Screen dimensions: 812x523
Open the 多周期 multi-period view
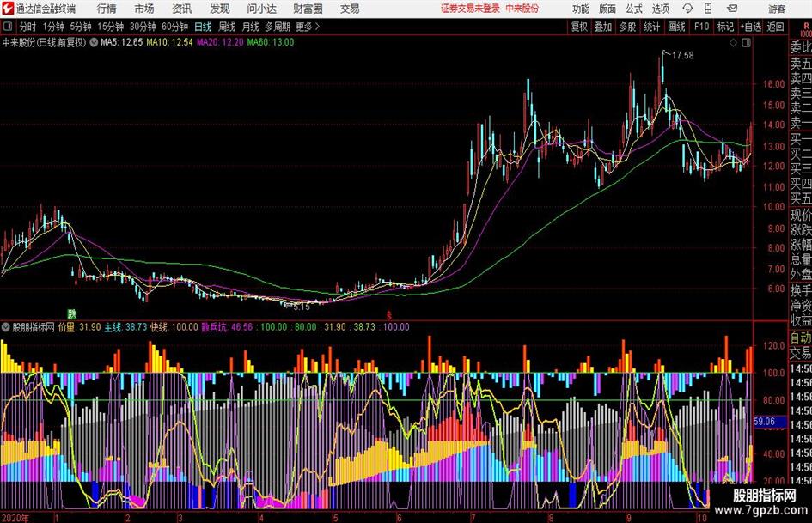click(x=278, y=27)
